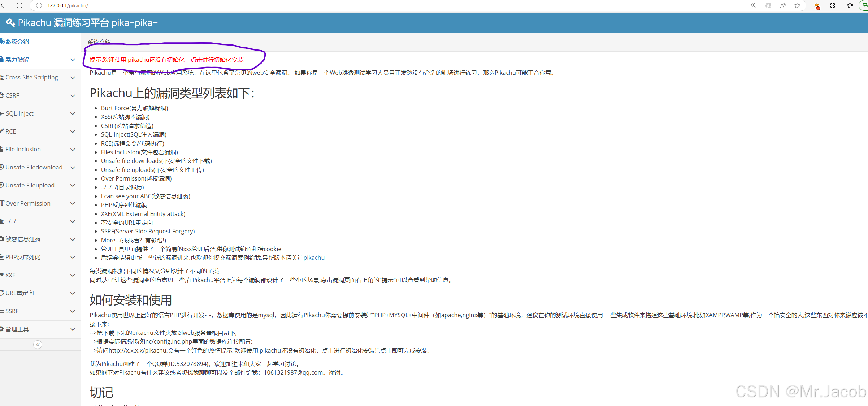This screenshot has height=406, width=868.
Task: Expand the 暴力破解 menu chevron
Action: [x=73, y=60]
